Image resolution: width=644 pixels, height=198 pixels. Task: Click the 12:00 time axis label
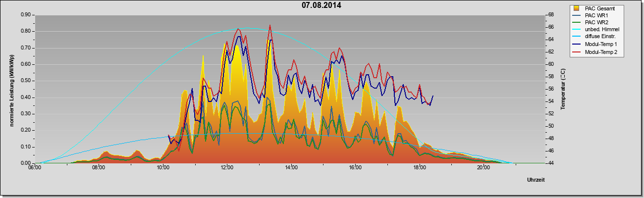227,168
